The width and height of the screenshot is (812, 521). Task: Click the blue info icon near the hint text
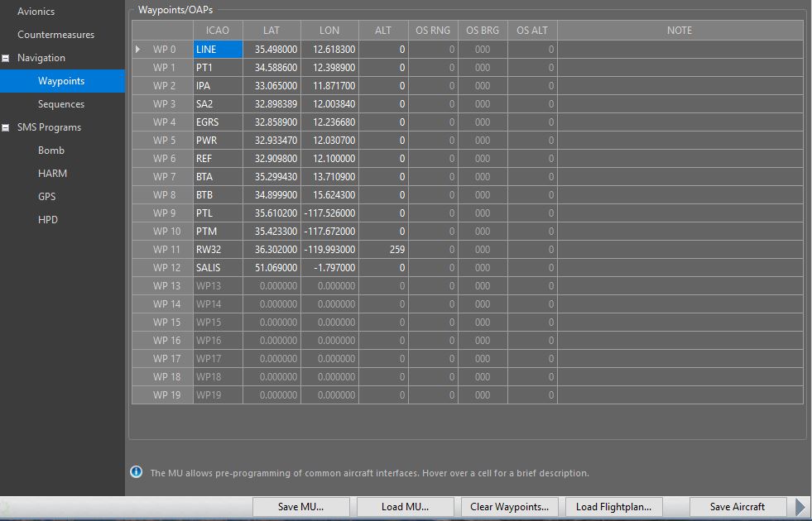pos(137,472)
